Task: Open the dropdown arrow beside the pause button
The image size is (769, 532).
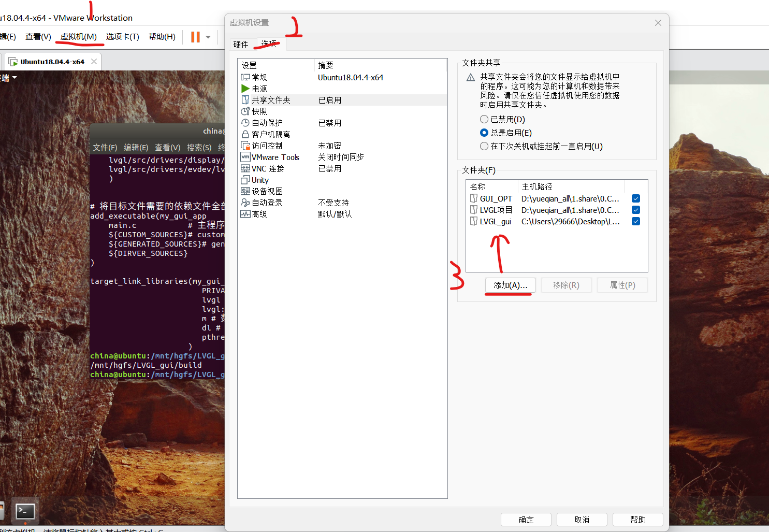Action: (208, 37)
